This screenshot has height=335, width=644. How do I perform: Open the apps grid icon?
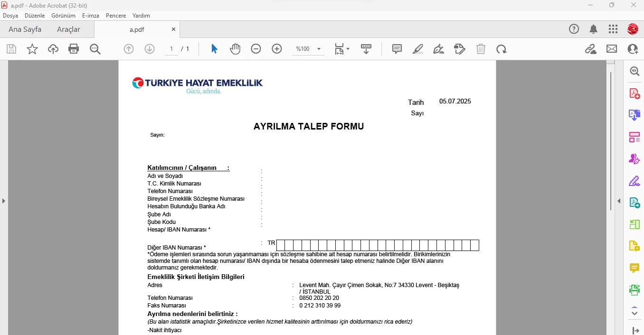613,29
